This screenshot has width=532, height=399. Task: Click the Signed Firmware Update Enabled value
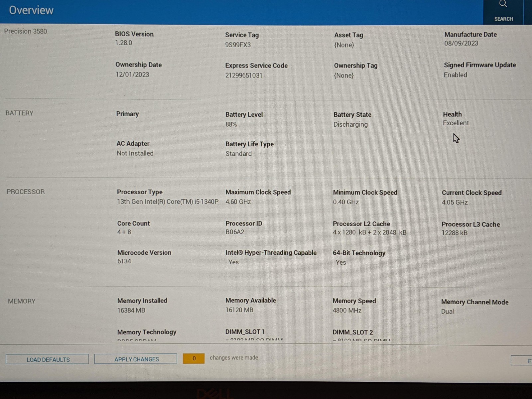tap(455, 75)
